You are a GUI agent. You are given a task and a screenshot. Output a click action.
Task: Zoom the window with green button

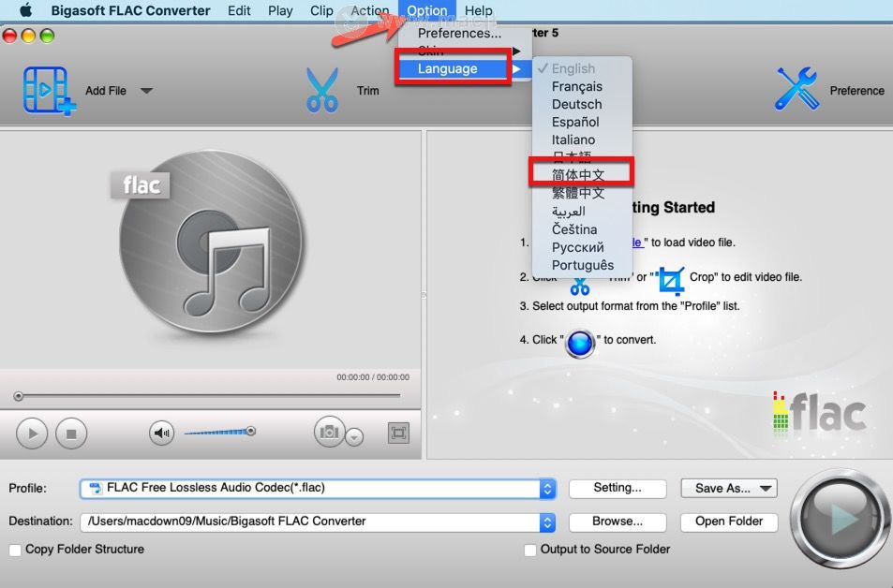pyautogui.click(x=47, y=36)
